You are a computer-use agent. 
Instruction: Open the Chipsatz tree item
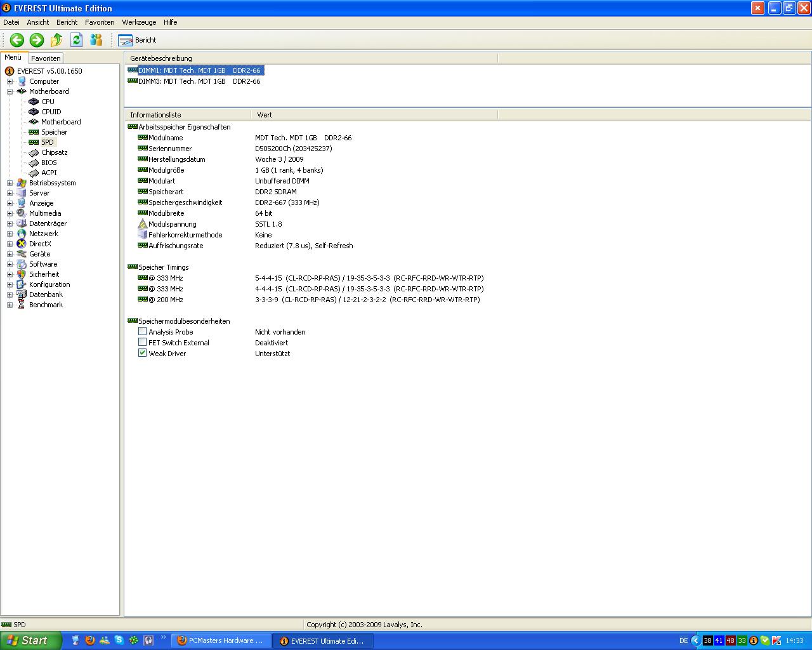(x=54, y=152)
